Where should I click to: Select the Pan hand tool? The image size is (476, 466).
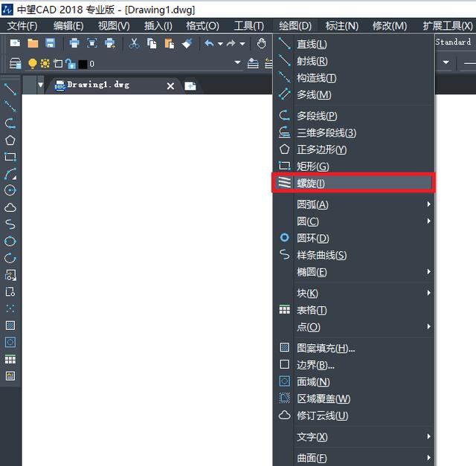coord(261,43)
